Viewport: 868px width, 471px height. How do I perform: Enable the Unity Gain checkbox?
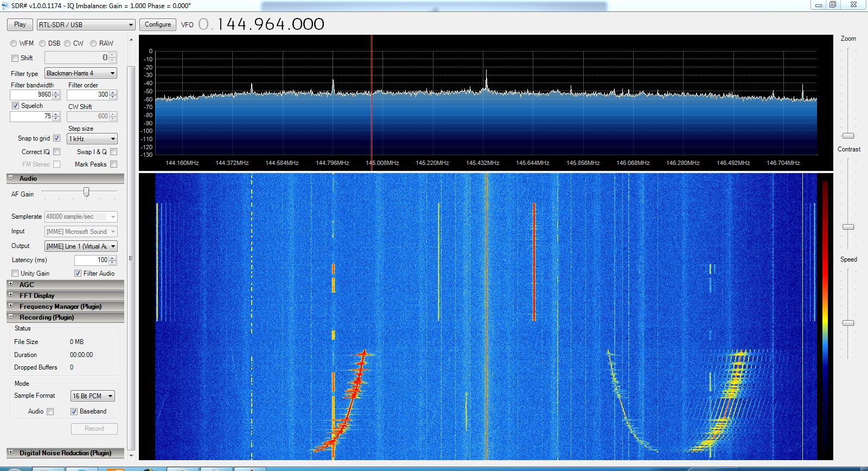tap(15, 273)
